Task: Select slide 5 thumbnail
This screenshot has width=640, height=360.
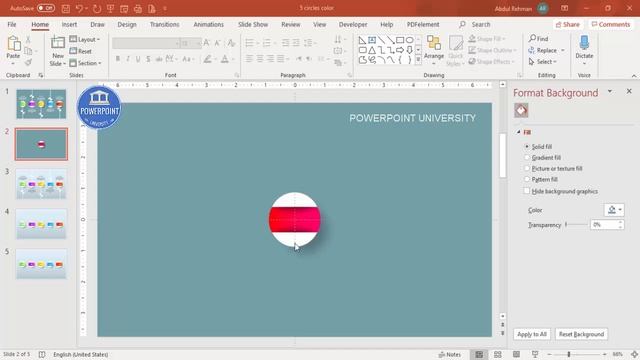Action: 41,264
